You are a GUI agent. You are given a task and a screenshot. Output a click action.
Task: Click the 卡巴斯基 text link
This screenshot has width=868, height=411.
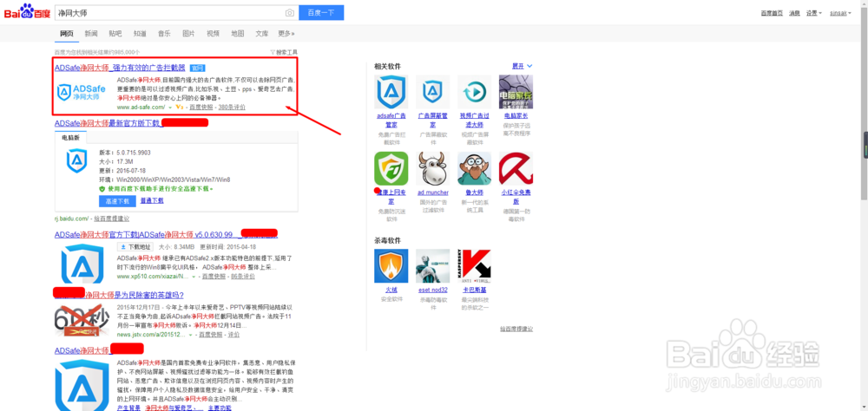pyautogui.click(x=475, y=290)
